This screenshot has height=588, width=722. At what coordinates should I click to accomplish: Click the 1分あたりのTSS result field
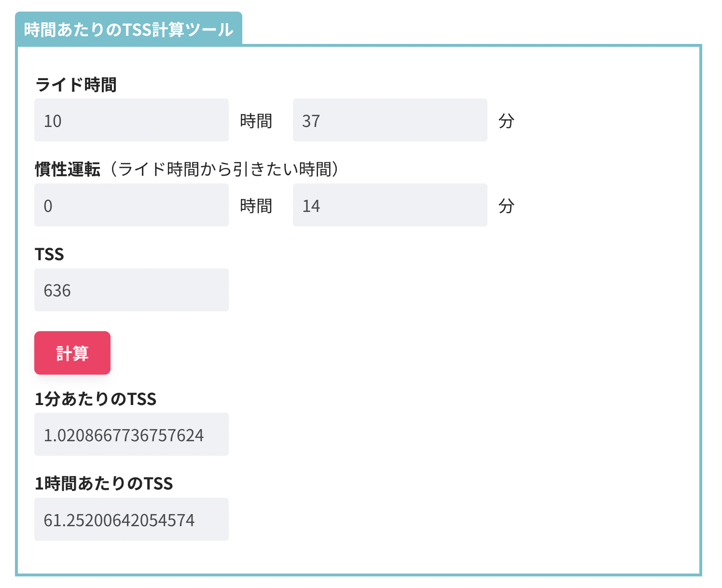131,434
